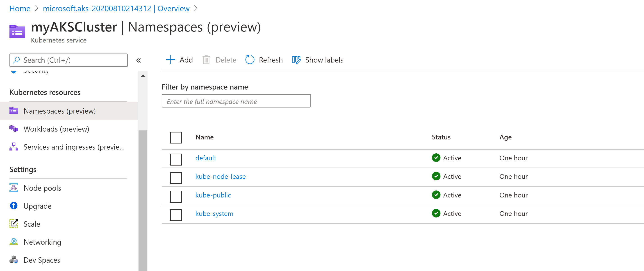The height and width of the screenshot is (271, 644).
Task: Click the Networking icon in sidebar
Action: tap(14, 242)
